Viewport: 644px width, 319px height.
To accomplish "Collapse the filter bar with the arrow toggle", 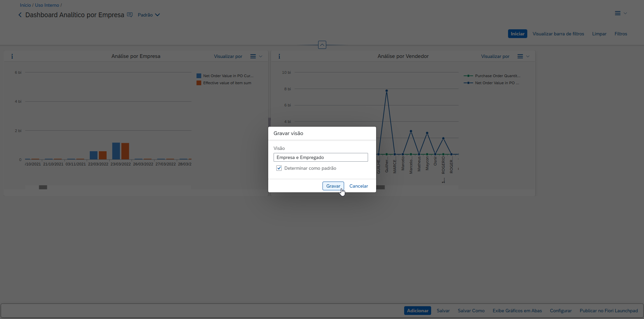I will 322,45.
